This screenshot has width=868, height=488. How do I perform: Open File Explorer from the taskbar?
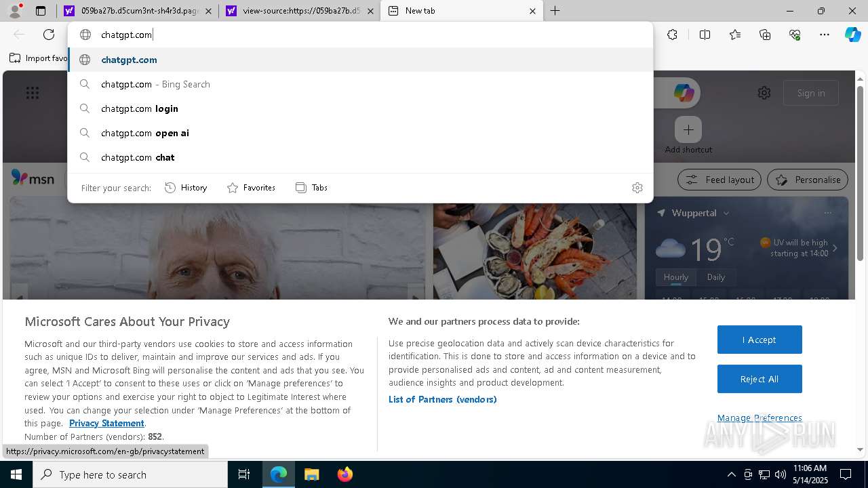[311, 474]
